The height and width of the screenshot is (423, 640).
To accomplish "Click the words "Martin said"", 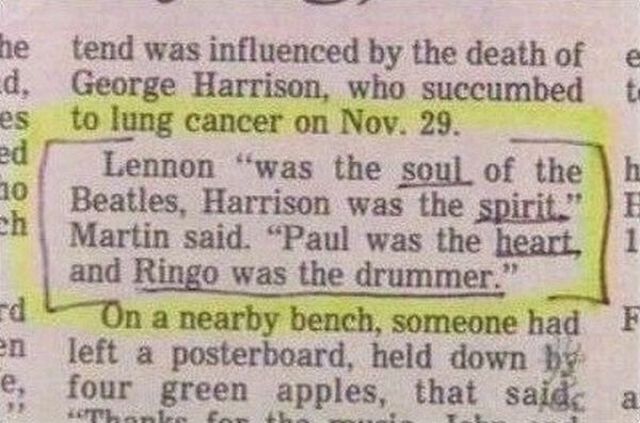I will [x=158, y=238].
